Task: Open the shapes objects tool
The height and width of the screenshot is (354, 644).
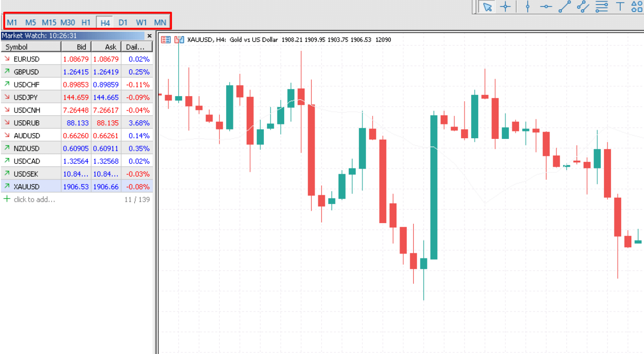Action: click(637, 7)
